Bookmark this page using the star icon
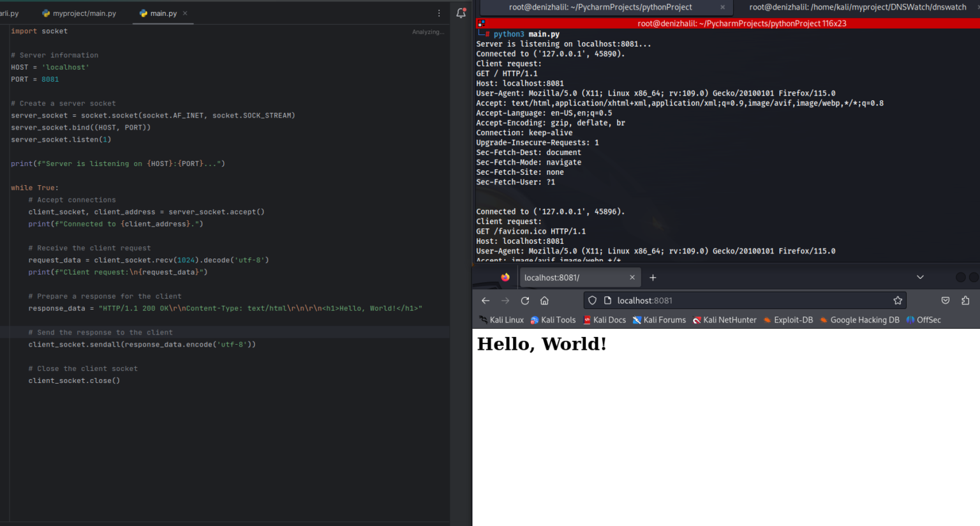 [898, 300]
